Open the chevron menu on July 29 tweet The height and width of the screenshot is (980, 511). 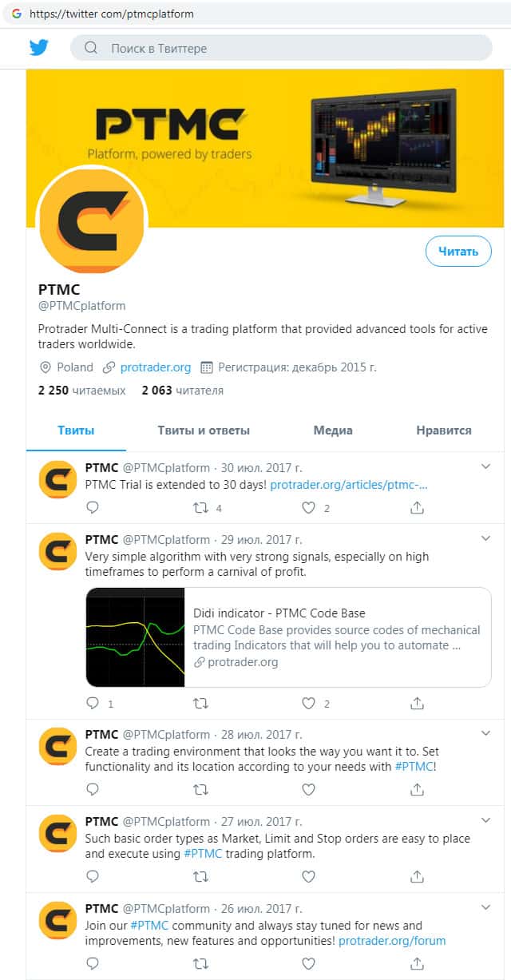[485, 539]
